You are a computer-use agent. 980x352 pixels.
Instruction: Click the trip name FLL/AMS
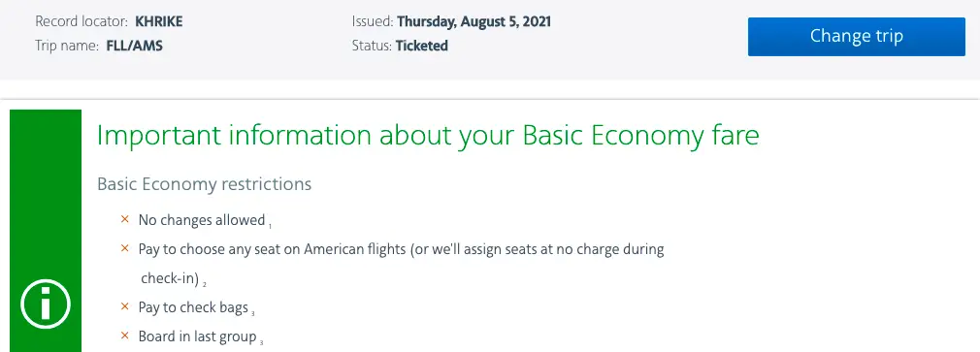click(134, 46)
